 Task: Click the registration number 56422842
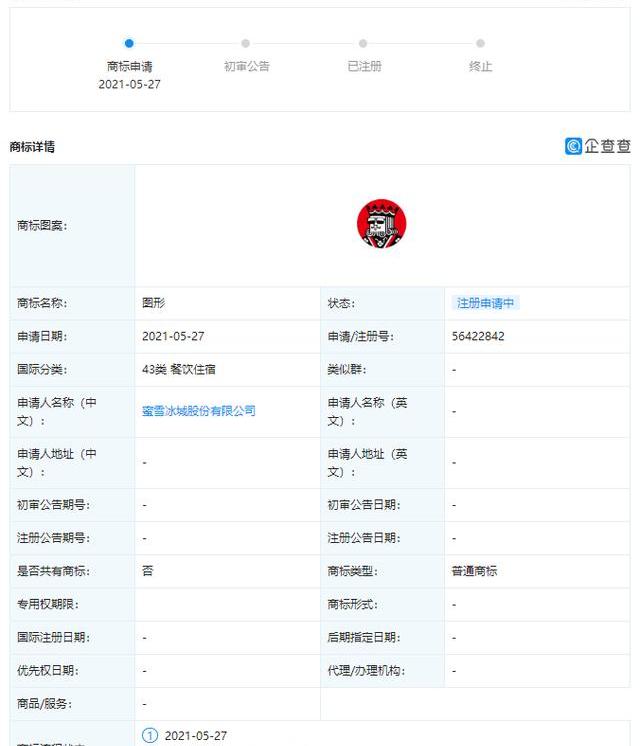click(478, 336)
